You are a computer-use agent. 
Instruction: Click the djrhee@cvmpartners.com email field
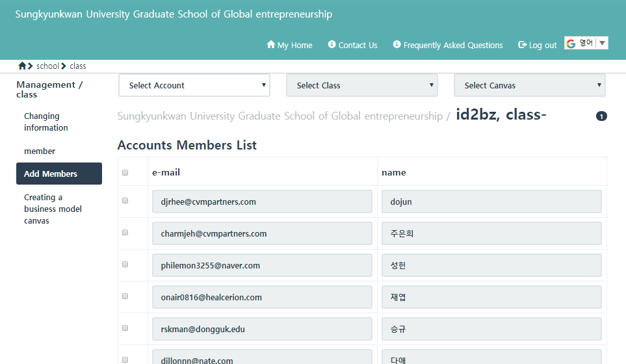point(263,201)
